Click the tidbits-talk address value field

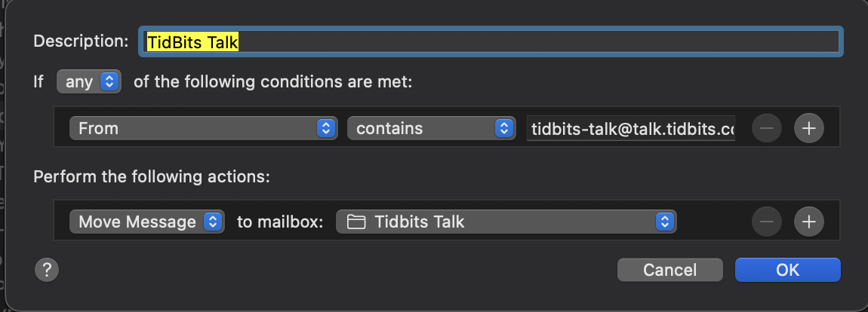pyautogui.click(x=631, y=128)
